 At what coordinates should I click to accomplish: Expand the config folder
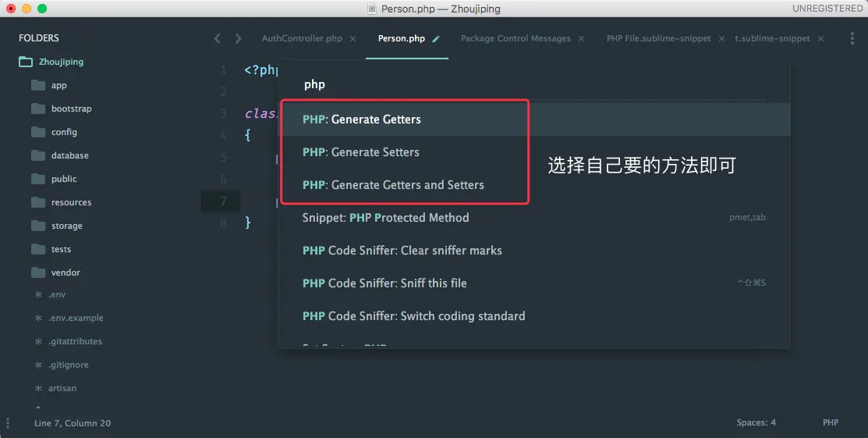coord(64,132)
